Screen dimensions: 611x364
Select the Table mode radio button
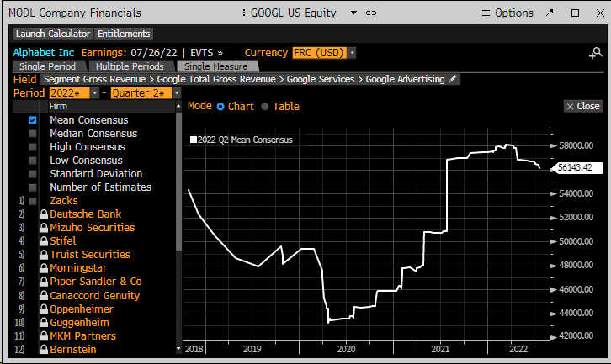[265, 107]
